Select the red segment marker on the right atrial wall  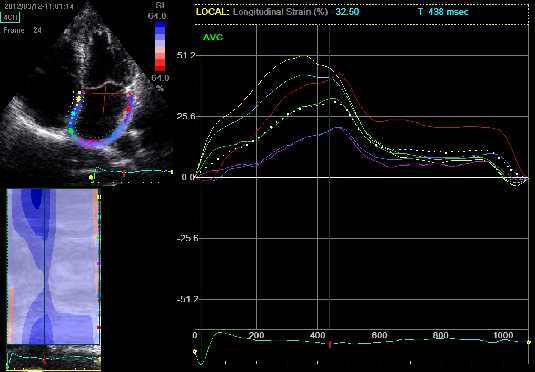tap(130, 110)
